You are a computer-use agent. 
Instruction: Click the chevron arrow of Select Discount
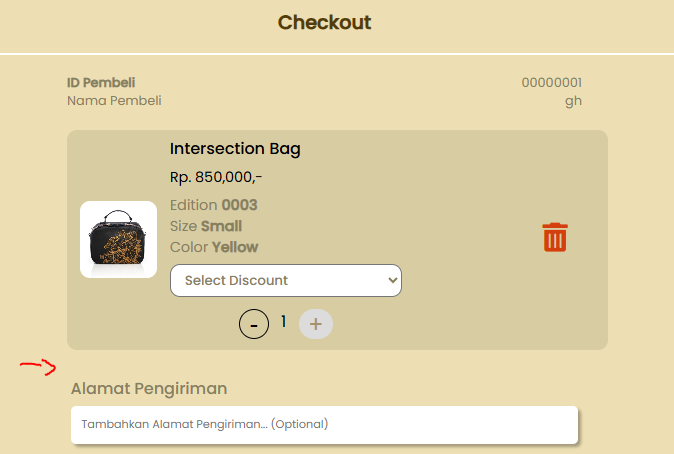point(392,280)
